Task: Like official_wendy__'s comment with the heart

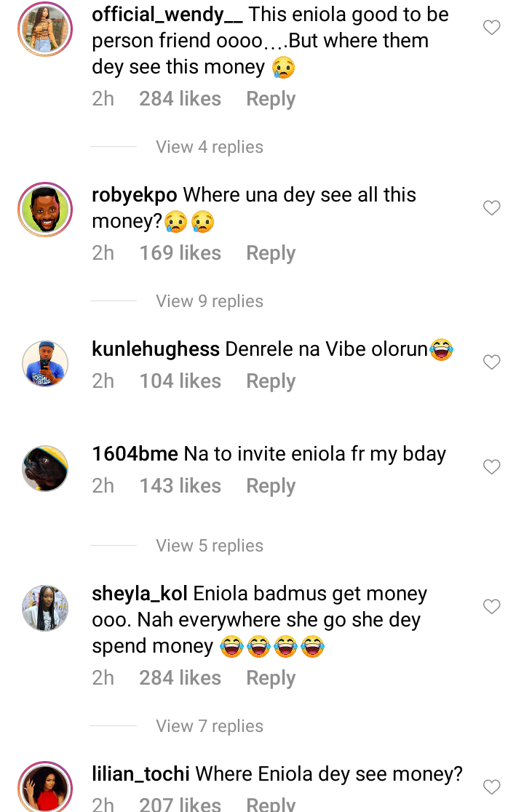Action: click(x=492, y=28)
